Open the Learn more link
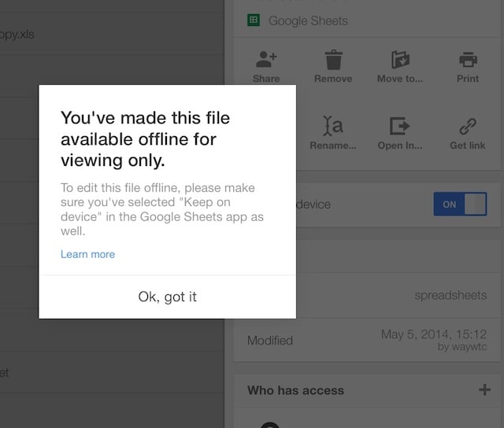The width and height of the screenshot is (504, 428). [x=87, y=254]
